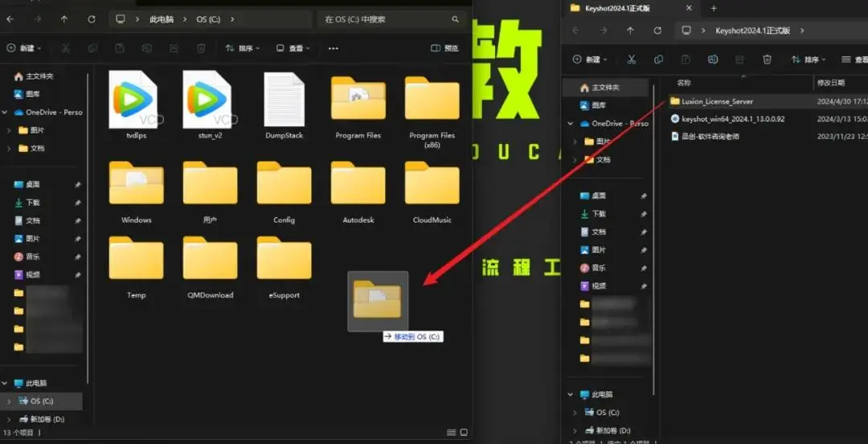Click the cut scissors icon in right window
The width and height of the screenshot is (868, 444).
631,60
